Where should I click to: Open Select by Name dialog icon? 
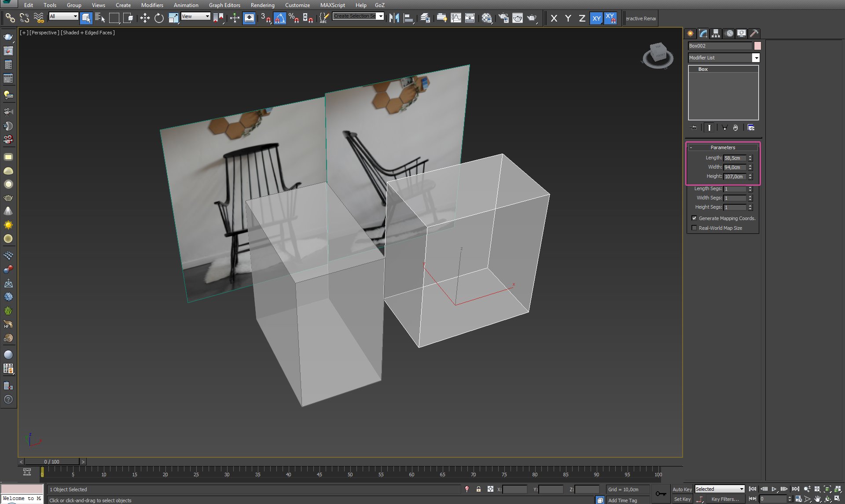(100, 18)
